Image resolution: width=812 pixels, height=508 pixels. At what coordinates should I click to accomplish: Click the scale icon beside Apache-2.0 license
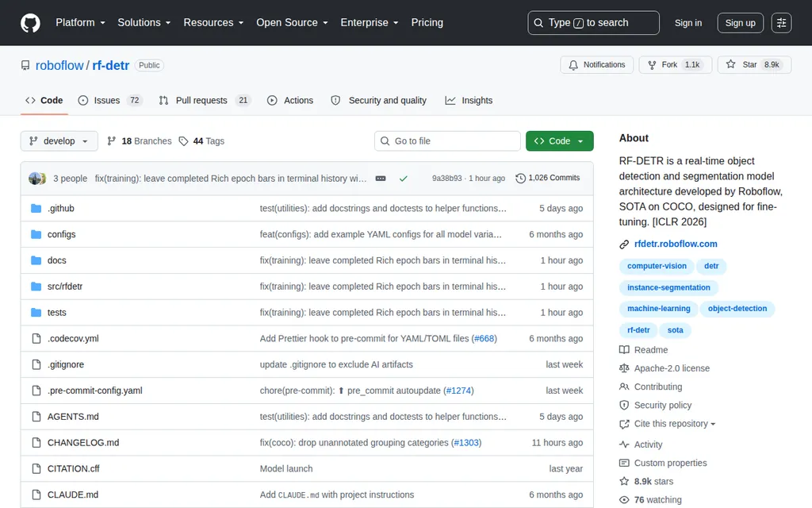coord(624,368)
